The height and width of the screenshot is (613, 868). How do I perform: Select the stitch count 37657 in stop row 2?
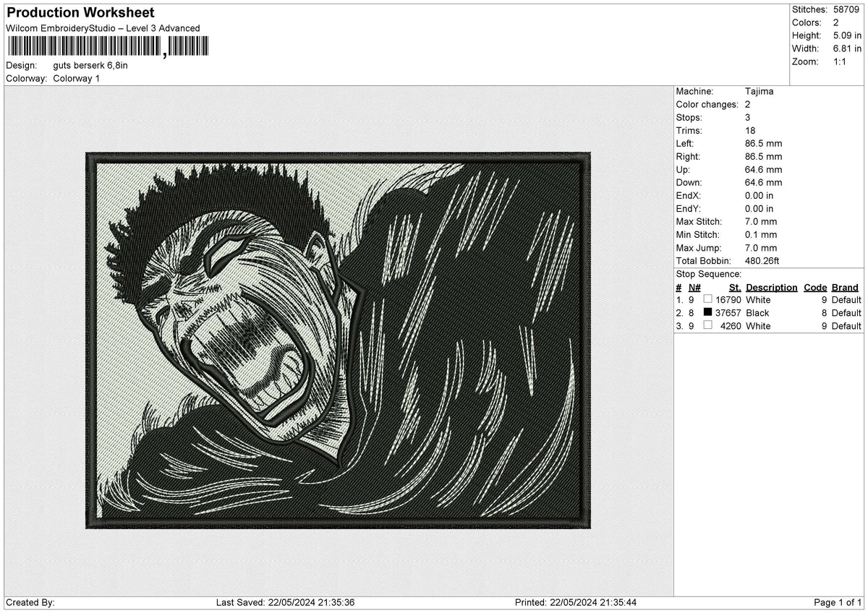coord(728,312)
